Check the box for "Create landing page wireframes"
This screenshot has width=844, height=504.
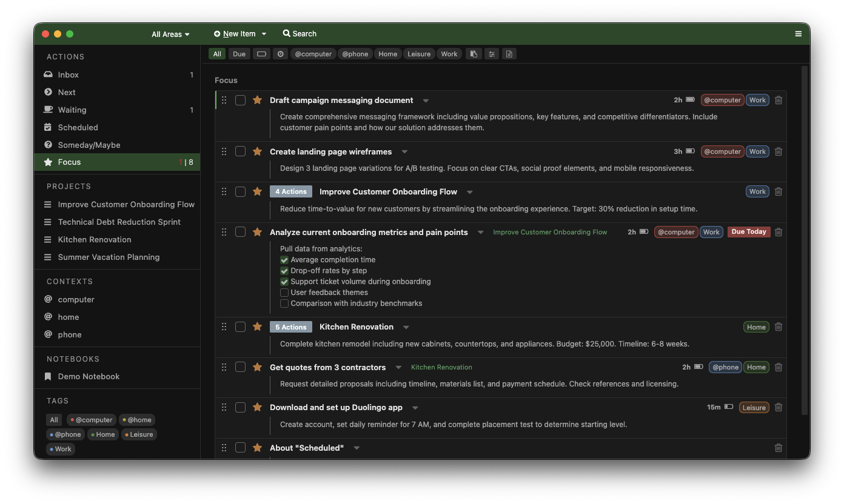tap(240, 151)
